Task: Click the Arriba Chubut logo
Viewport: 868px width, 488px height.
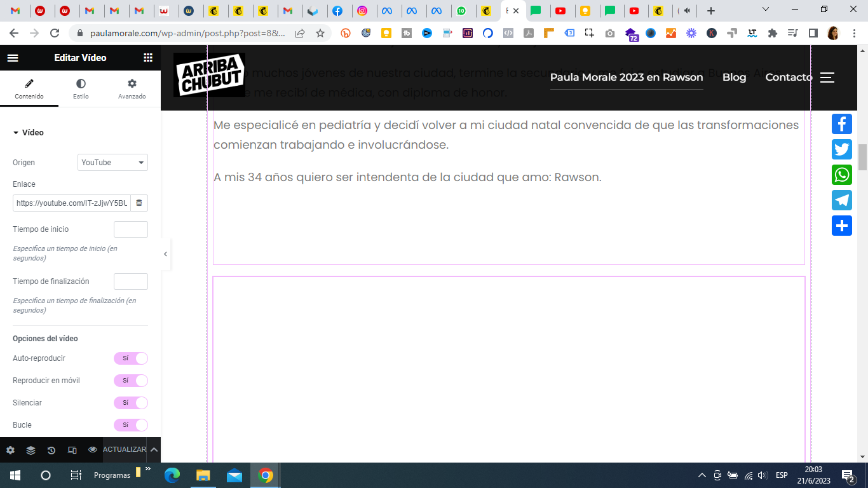Action: (x=209, y=75)
